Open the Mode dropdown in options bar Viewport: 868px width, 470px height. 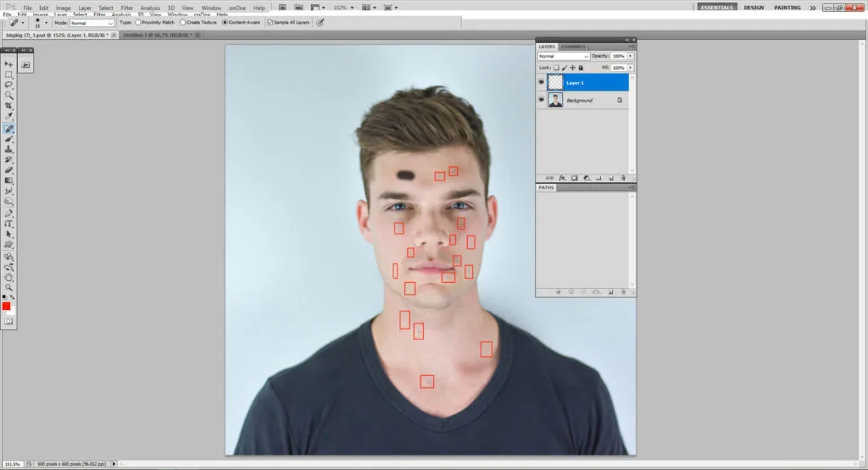pyautogui.click(x=92, y=23)
